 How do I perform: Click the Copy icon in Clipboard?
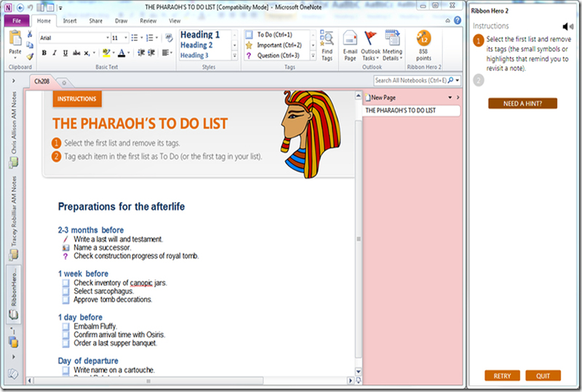point(30,45)
